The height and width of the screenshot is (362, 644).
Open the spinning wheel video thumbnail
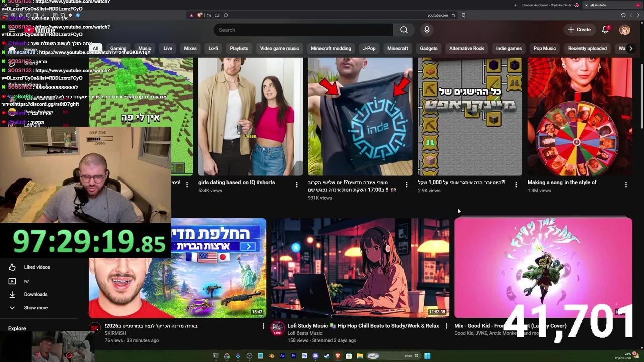click(x=580, y=117)
